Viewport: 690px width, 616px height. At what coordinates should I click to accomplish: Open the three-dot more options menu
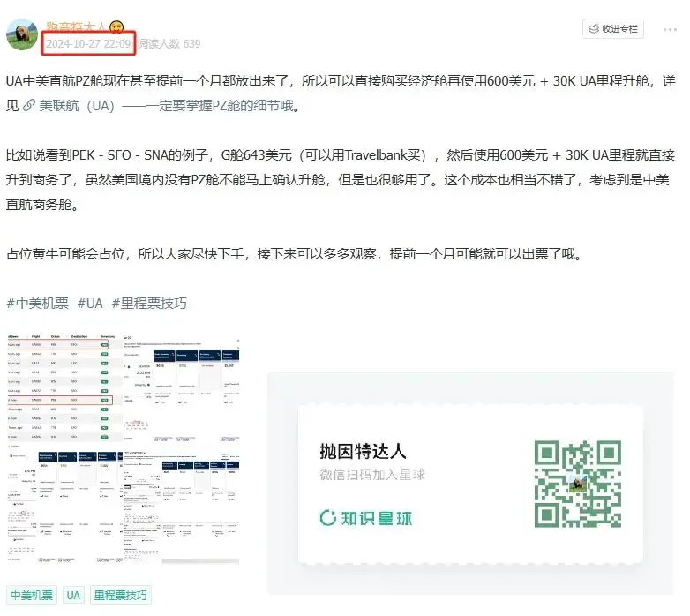click(670, 29)
